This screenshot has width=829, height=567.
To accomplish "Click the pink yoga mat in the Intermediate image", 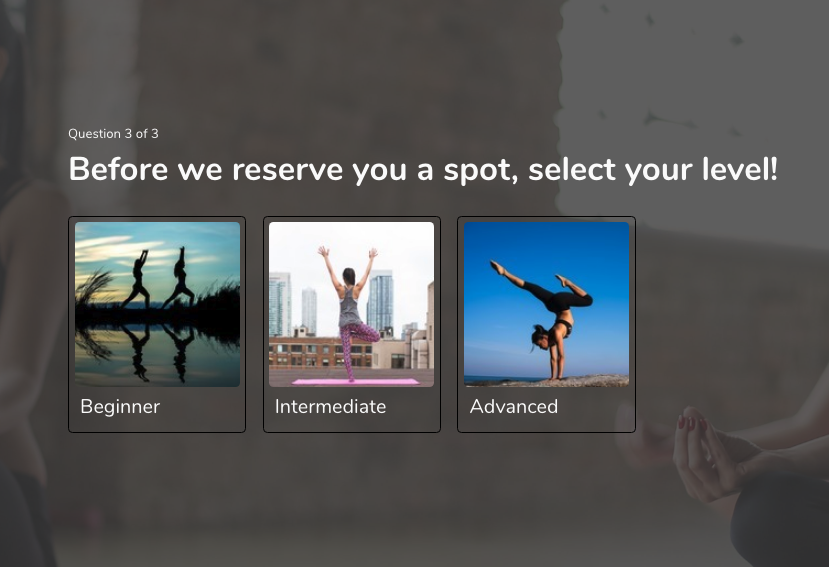I will point(356,381).
